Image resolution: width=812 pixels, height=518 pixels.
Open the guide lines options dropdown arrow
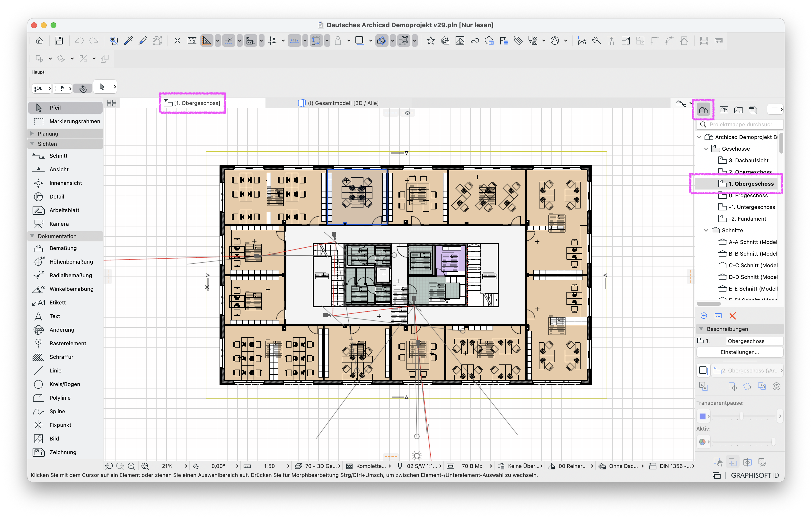[x=218, y=41]
